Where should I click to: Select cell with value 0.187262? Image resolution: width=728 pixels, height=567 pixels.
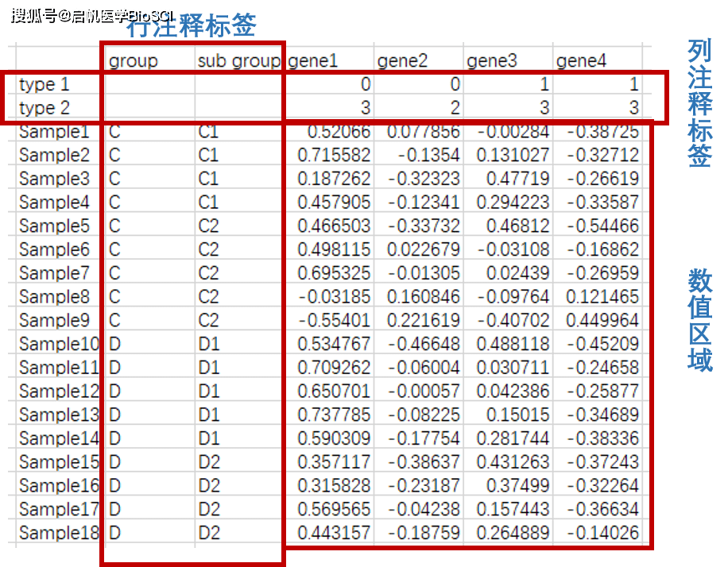pyautogui.click(x=335, y=179)
